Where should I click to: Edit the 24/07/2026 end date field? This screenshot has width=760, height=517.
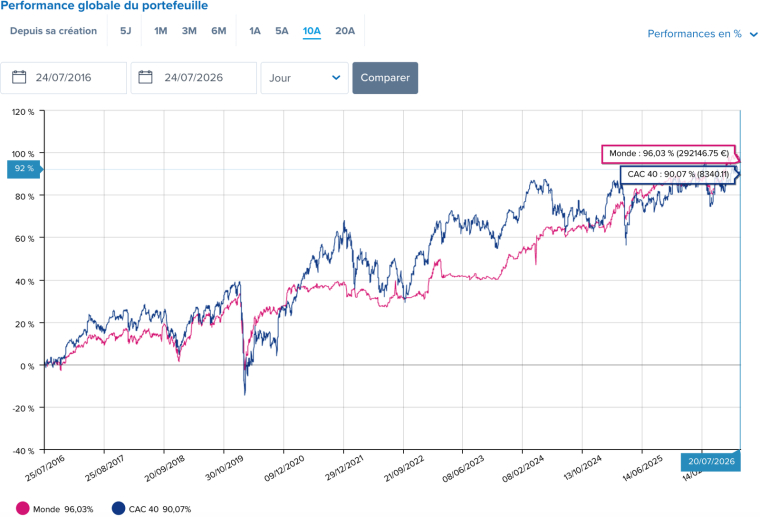tap(193, 78)
